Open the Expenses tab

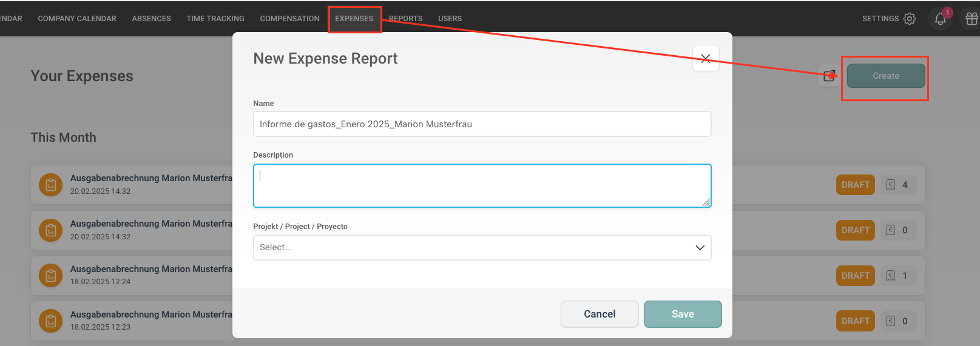(354, 19)
